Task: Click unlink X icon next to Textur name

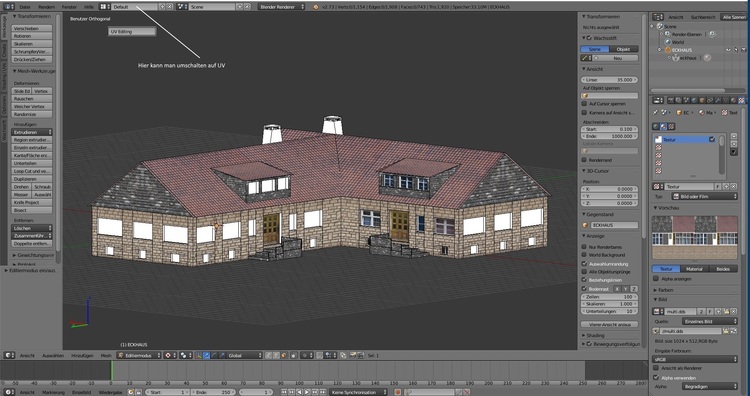Action: [x=734, y=187]
